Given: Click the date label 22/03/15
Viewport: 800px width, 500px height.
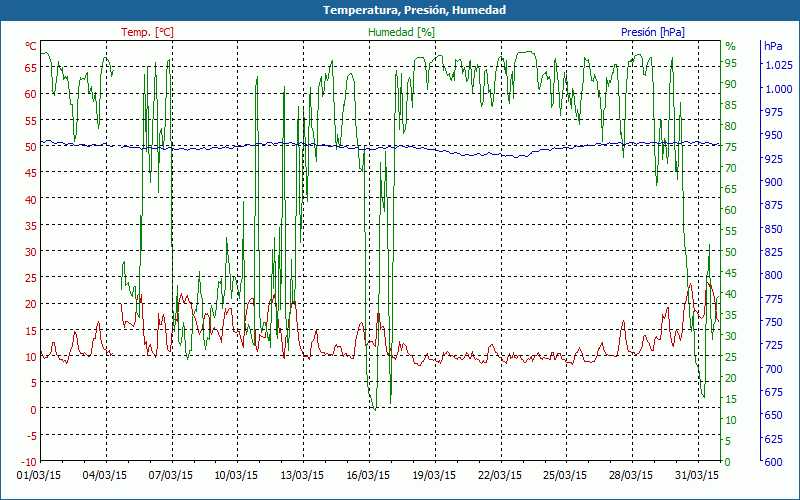Looking at the screenshot, I should point(499,475).
